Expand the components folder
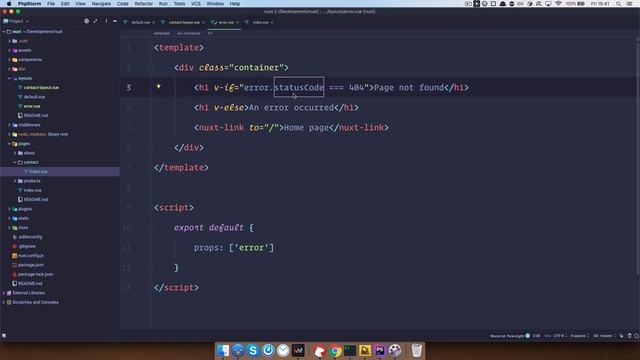The height and width of the screenshot is (360, 640). click(x=9, y=60)
